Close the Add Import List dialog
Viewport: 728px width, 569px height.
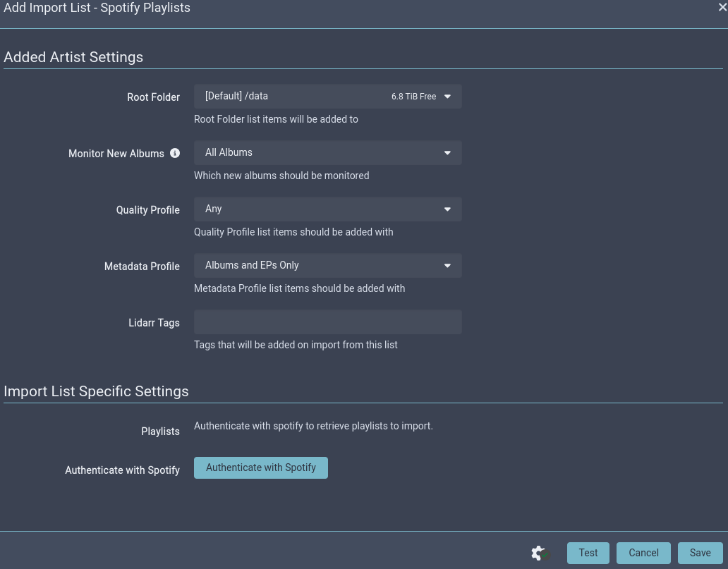point(722,8)
